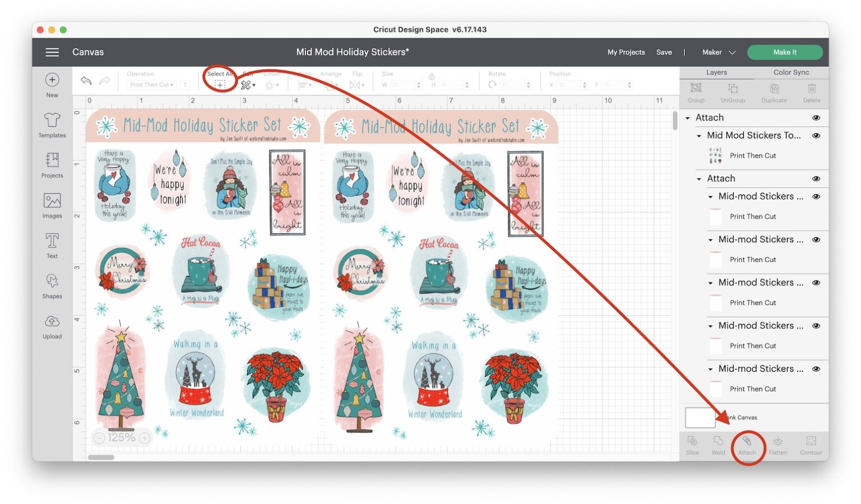Click the Weld icon in the bottom bar
This screenshot has height=504, width=861.
pyautogui.click(x=718, y=445)
